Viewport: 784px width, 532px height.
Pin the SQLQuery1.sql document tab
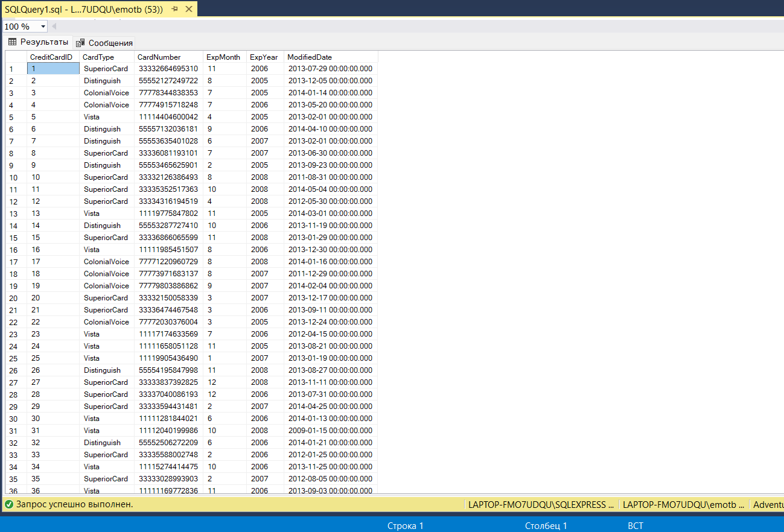click(x=174, y=10)
